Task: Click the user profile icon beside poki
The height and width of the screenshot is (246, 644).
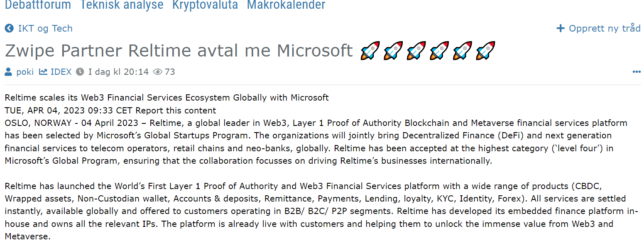Action: [x=8, y=72]
